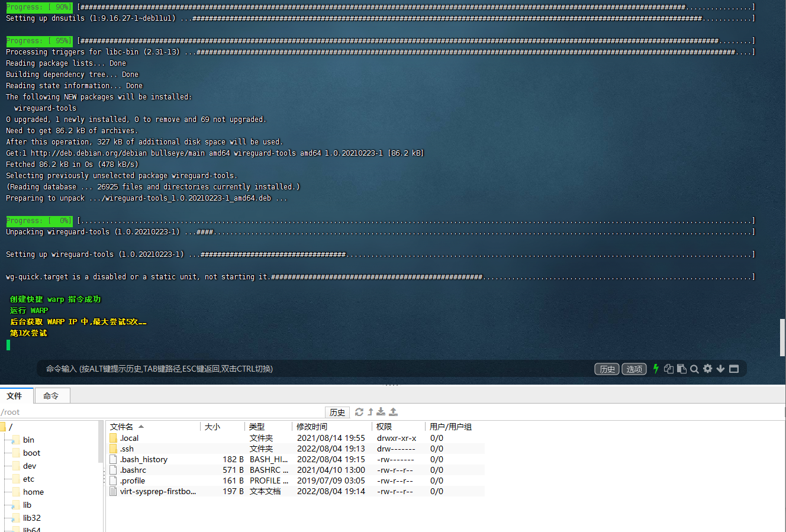
Task: Select boot folder in directory tree
Action: click(31, 453)
